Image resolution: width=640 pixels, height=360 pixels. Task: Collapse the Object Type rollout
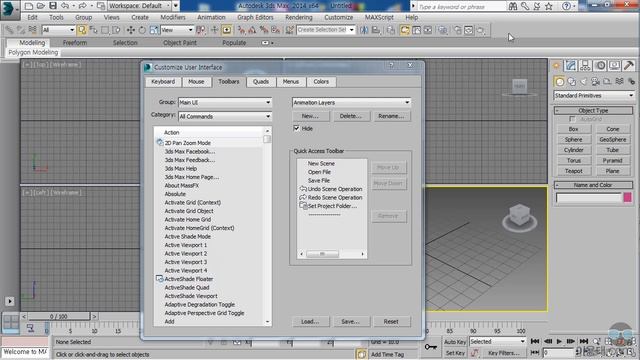[593, 111]
